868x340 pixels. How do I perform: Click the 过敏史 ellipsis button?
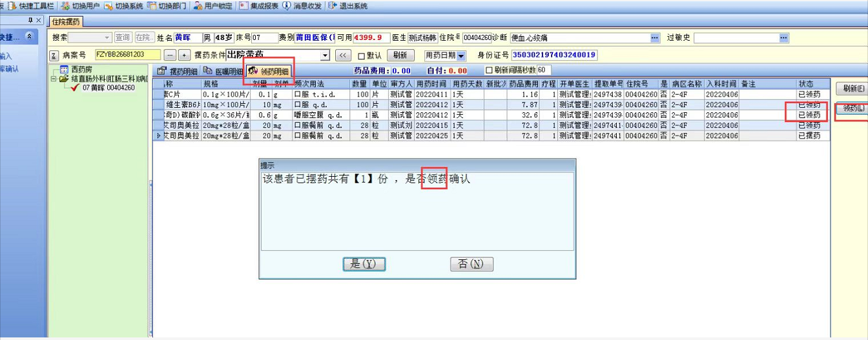(x=783, y=38)
